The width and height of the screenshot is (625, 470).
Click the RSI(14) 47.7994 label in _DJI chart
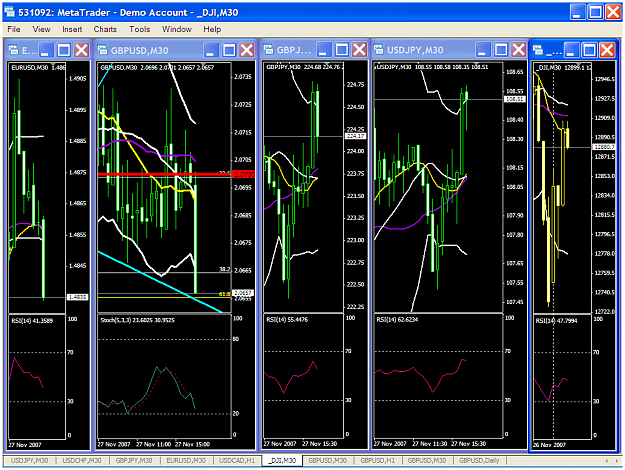pyautogui.click(x=556, y=321)
